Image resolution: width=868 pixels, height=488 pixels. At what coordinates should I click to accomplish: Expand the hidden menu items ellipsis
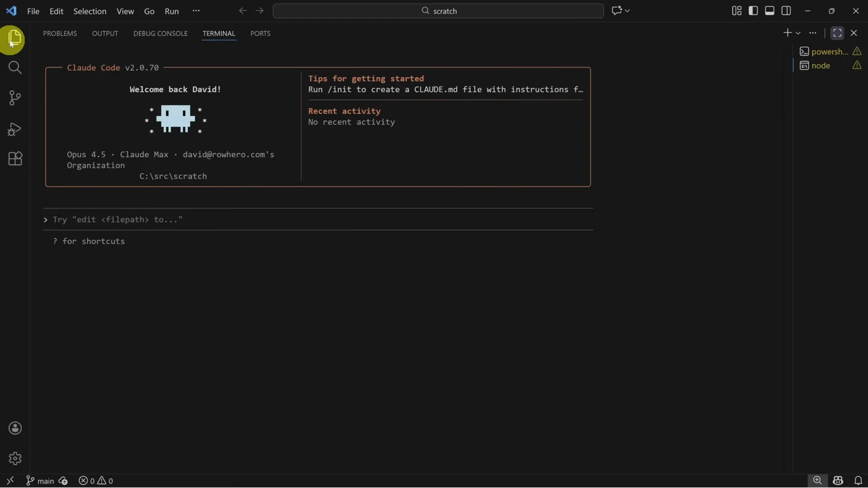tap(196, 11)
